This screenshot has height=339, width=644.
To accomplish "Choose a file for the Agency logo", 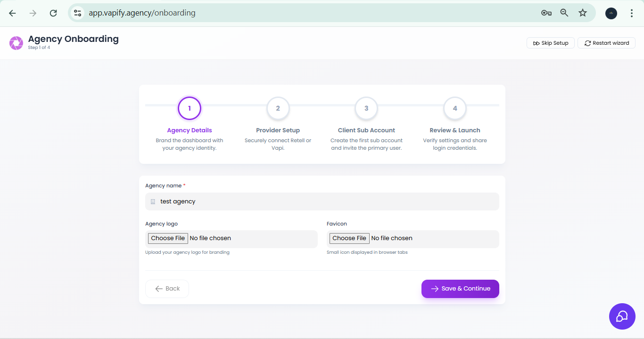I will click(x=168, y=238).
